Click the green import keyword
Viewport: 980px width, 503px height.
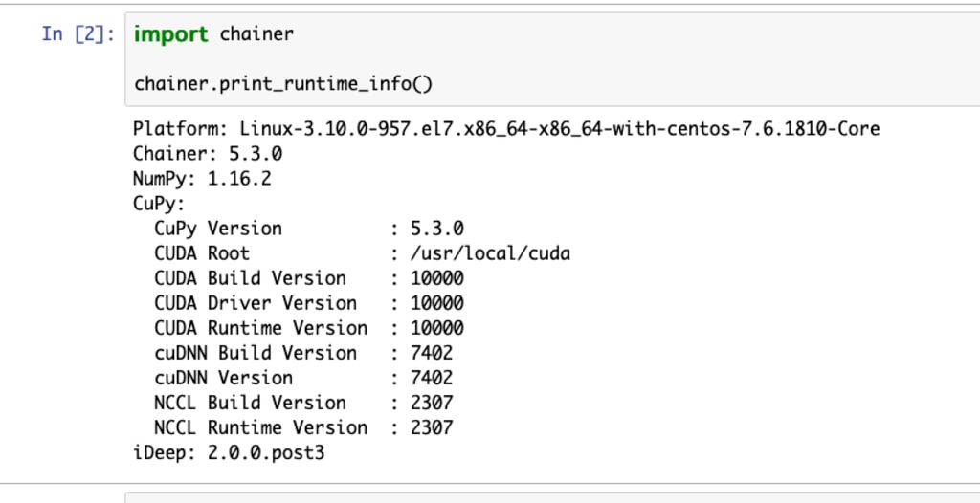(x=170, y=33)
